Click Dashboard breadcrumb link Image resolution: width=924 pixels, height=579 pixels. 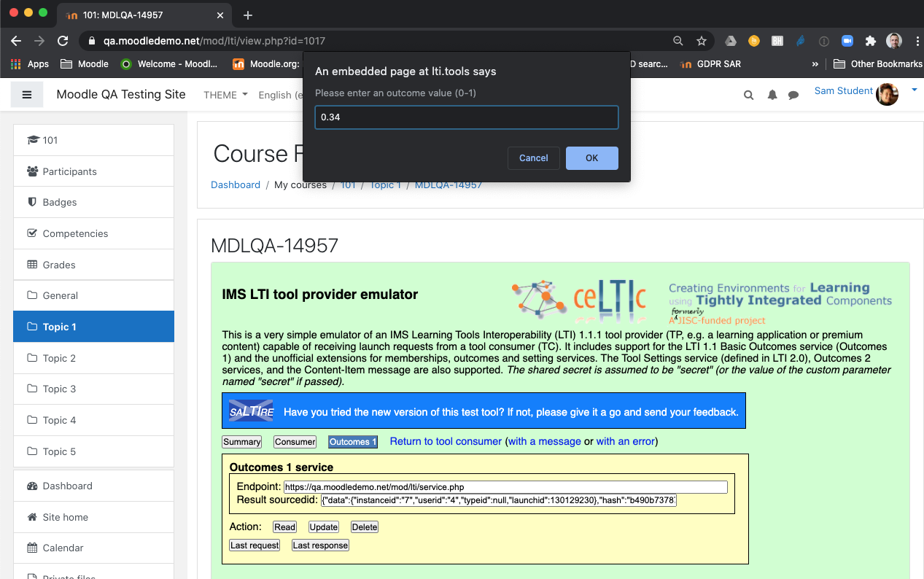pyautogui.click(x=236, y=184)
